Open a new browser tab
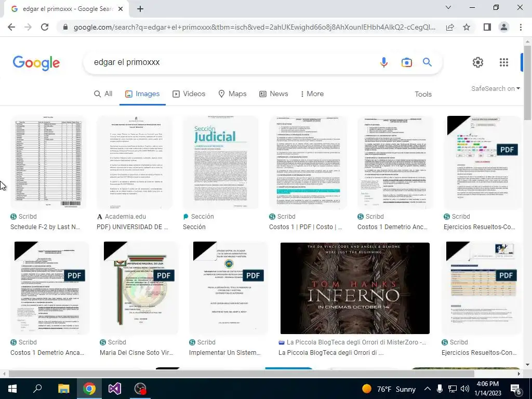 140,9
